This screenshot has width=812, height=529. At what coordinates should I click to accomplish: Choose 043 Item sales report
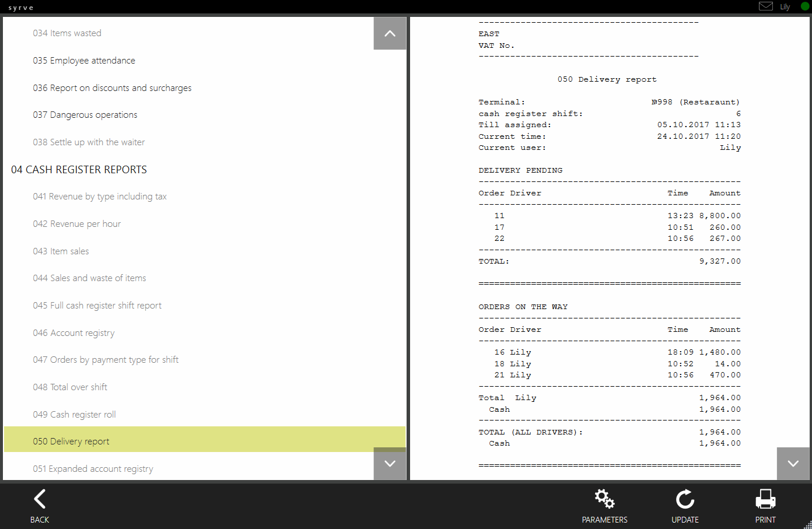[61, 251]
